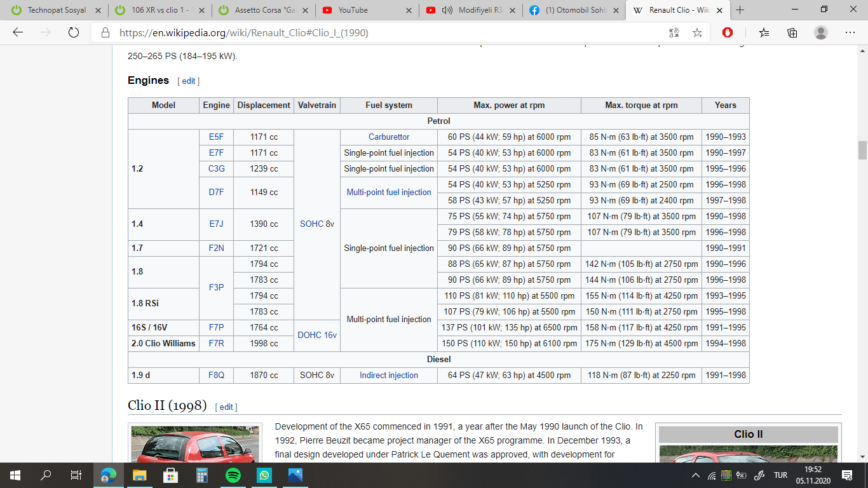Open the F7P engine link
868x488 pixels.
[x=216, y=328]
